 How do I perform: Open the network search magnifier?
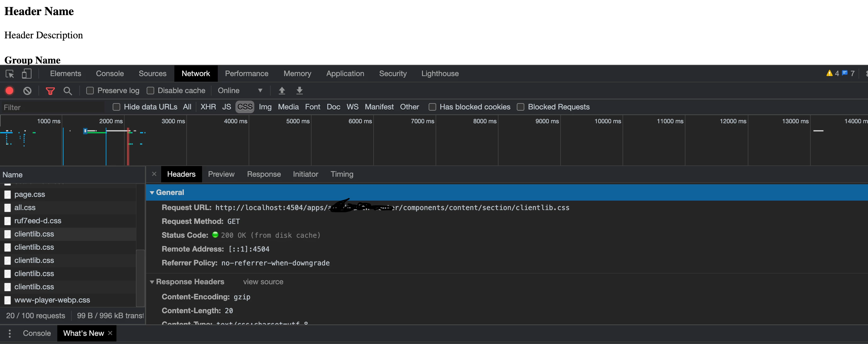[x=68, y=91]
